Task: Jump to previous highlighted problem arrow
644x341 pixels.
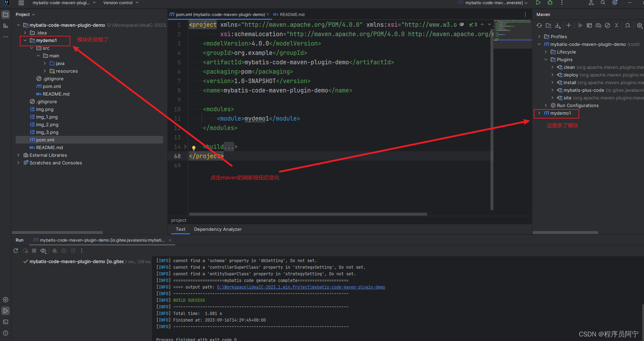Action: [482, 25]
